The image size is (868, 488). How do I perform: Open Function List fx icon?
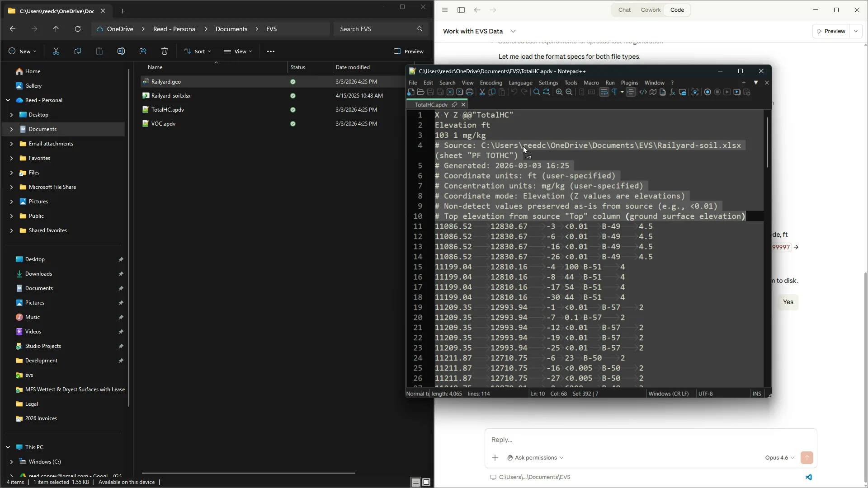672,92
